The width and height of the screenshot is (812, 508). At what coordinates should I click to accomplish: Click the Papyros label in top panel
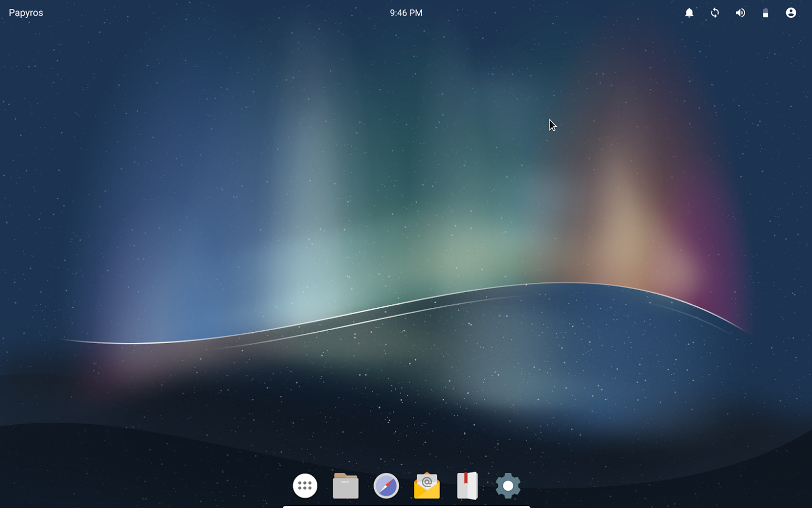coord(26,13)
